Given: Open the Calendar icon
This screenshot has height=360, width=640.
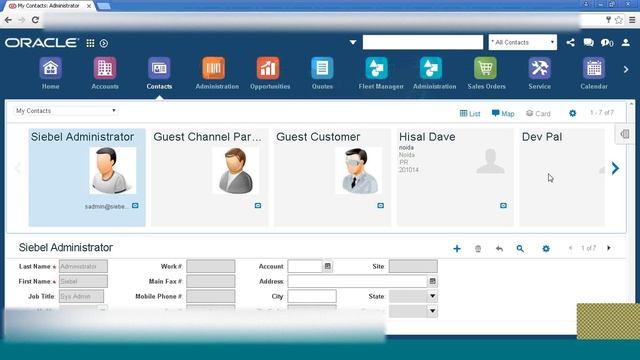Looking at the screenshot, I should [x=594, y=68].
